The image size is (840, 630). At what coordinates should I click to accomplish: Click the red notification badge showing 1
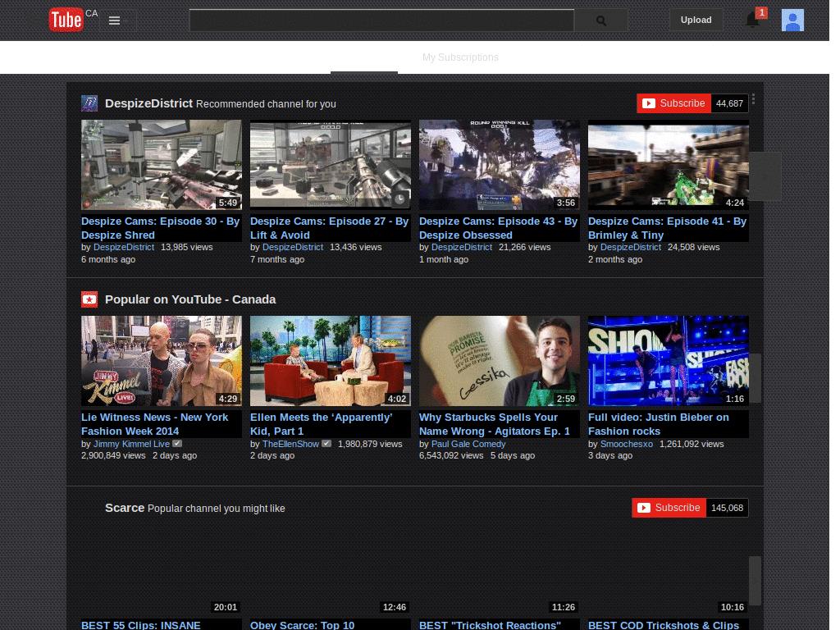pyautogui.click(x=761, y=12)
